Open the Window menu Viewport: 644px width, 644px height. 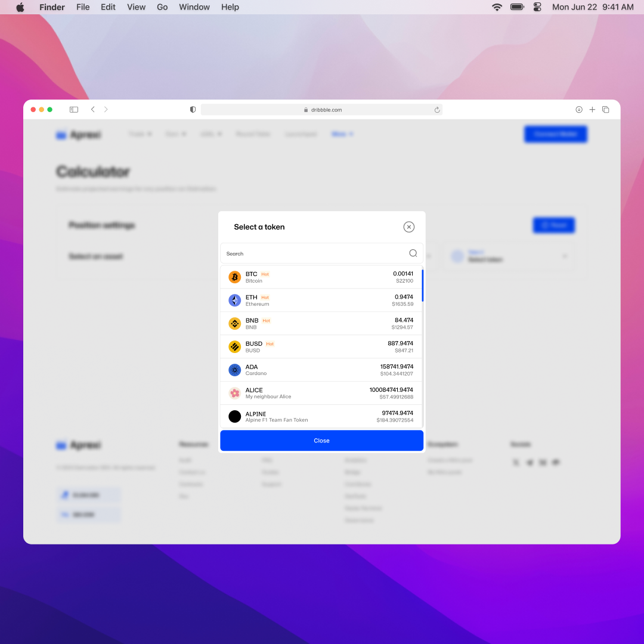194,7
